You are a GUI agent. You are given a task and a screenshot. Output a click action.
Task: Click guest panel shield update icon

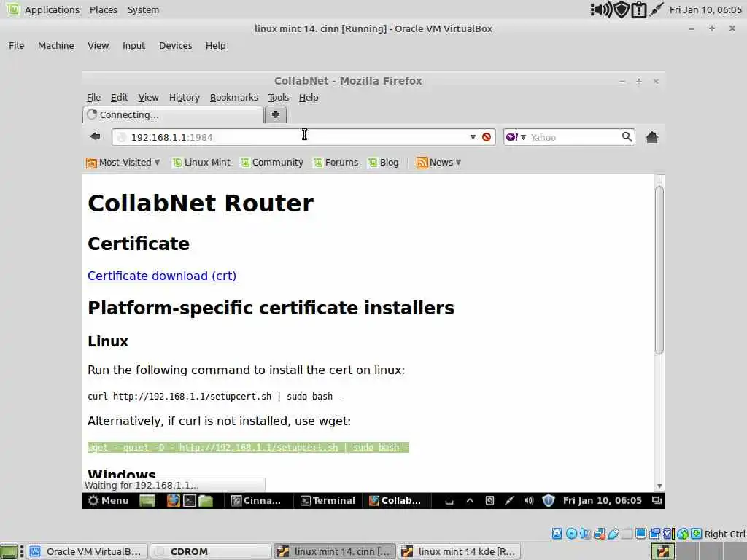[x=549, y=500]
